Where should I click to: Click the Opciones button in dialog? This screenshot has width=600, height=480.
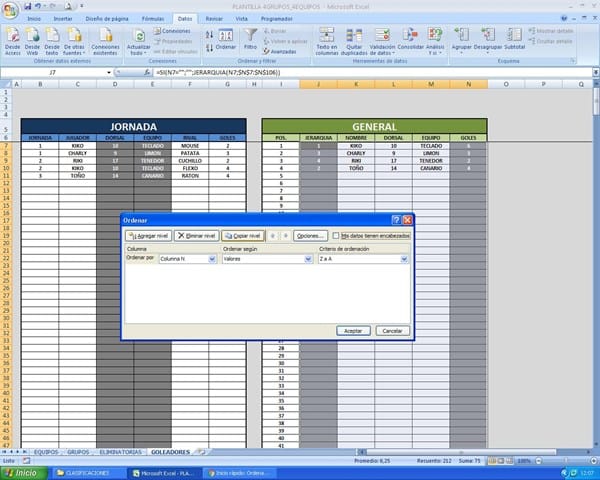311,235
